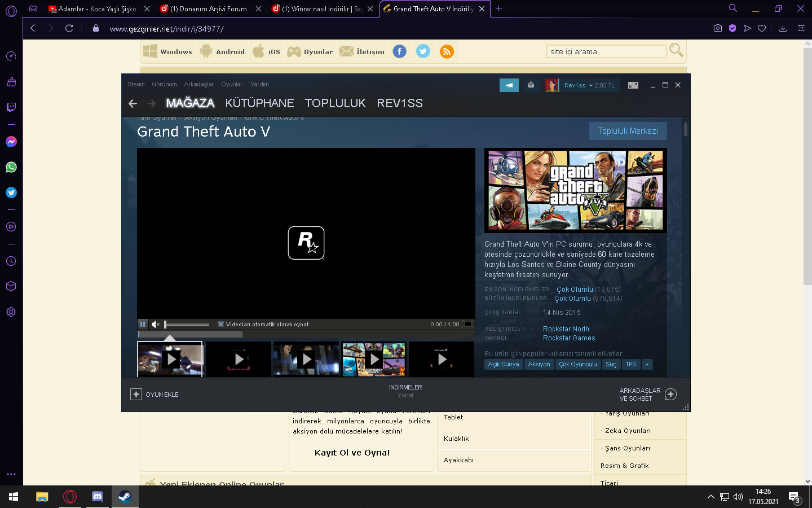Click the Steam announcements megaphone icon
The image size is (812, 508).
pos(509,85)
